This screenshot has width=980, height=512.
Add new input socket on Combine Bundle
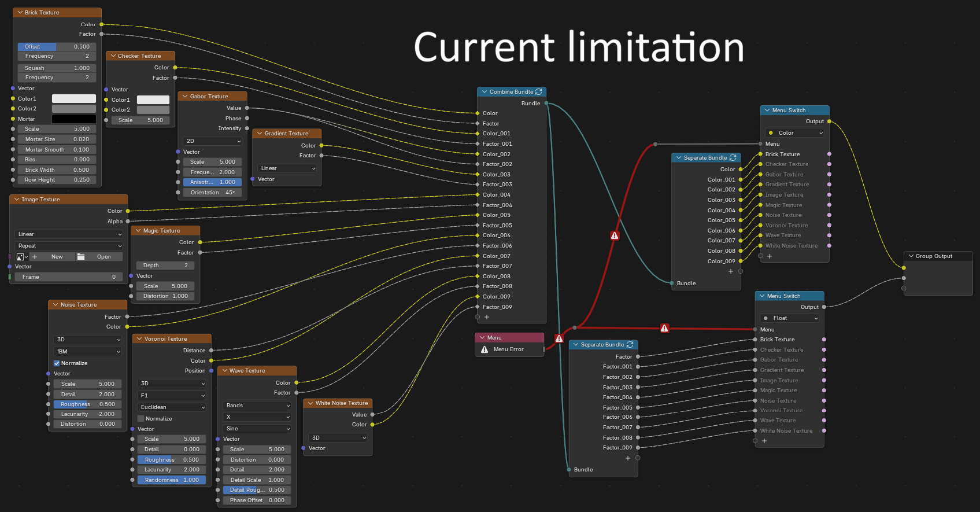[x=487, y=317]
